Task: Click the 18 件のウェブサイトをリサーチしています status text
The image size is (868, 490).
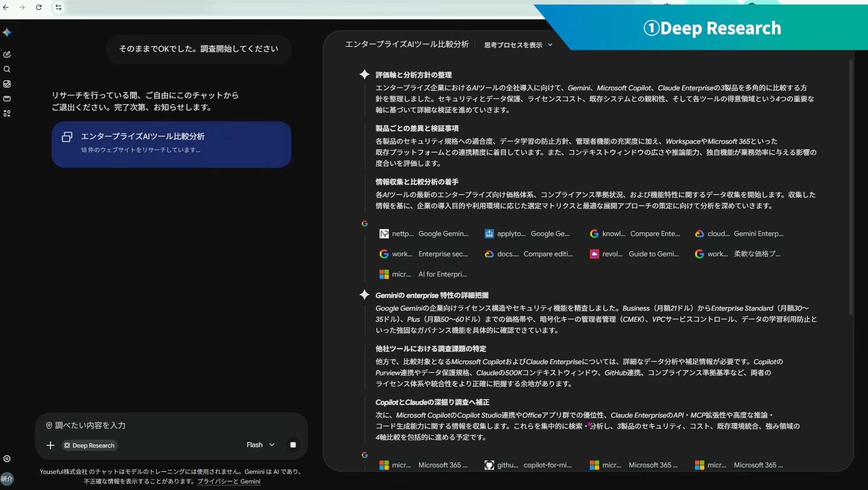Action: [x=140, y=150]
